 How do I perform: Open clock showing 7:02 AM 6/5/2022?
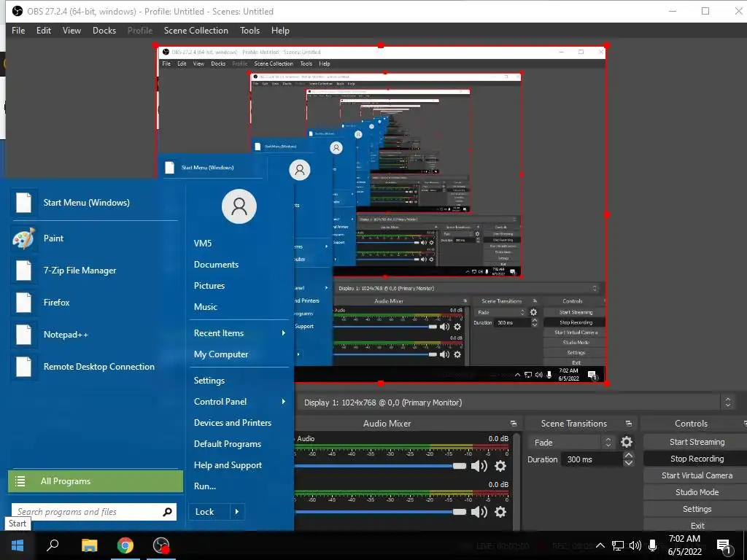point(684,545)
